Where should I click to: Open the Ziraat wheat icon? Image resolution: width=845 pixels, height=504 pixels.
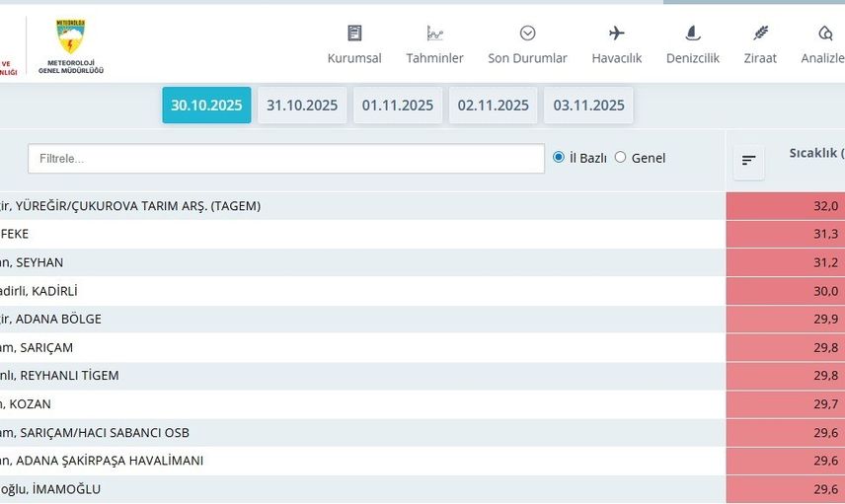(760, 34)
